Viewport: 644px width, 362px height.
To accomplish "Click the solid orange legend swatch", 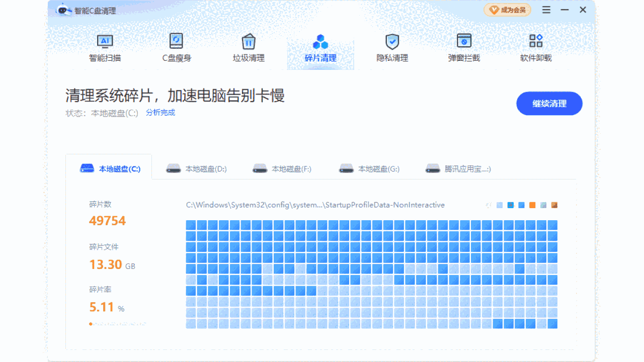I will (x=532, y=205).
